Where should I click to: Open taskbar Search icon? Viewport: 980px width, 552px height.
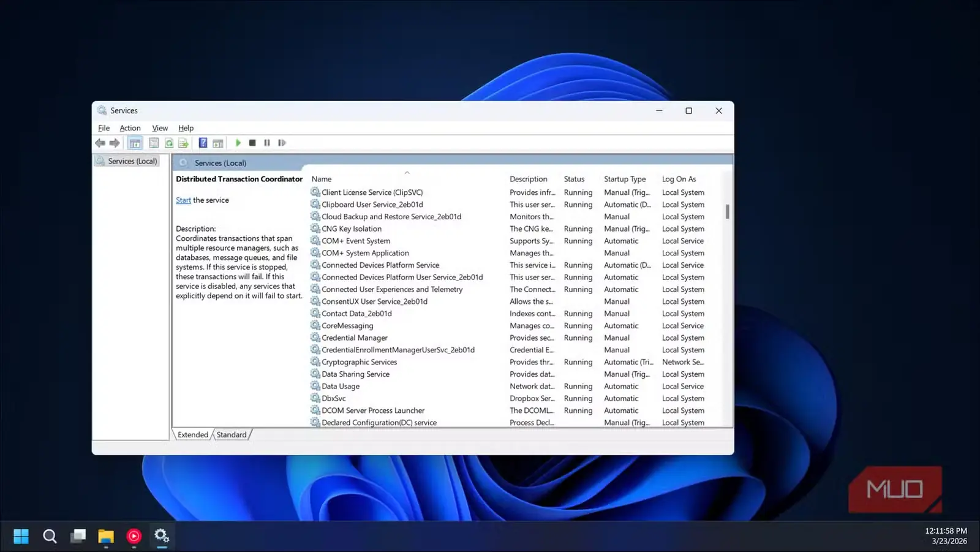coord(50,537)
